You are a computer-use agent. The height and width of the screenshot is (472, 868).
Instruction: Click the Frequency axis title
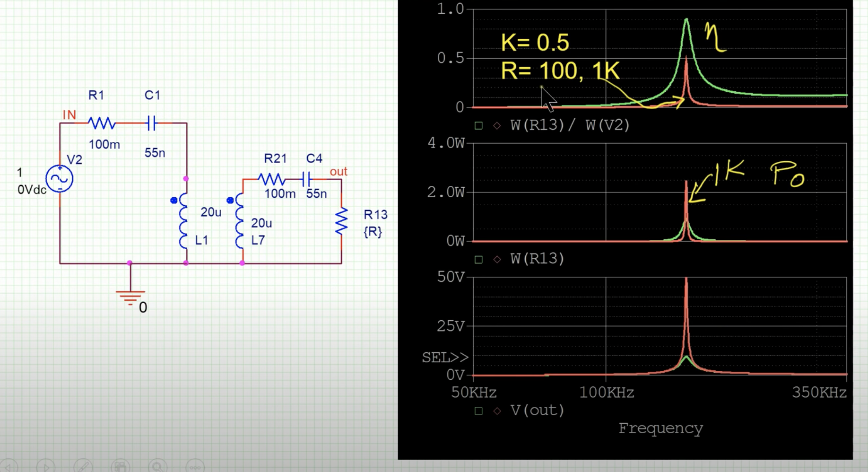(660, 428)
